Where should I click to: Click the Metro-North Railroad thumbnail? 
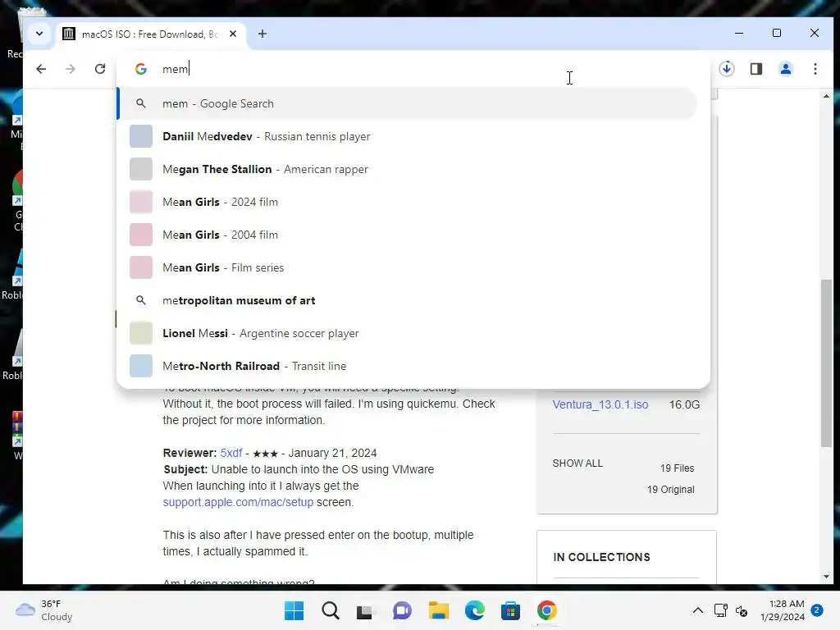point(141,366)
